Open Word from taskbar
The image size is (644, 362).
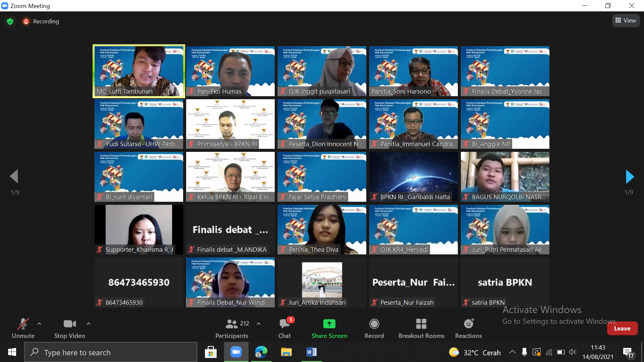(x=312, y=352)
